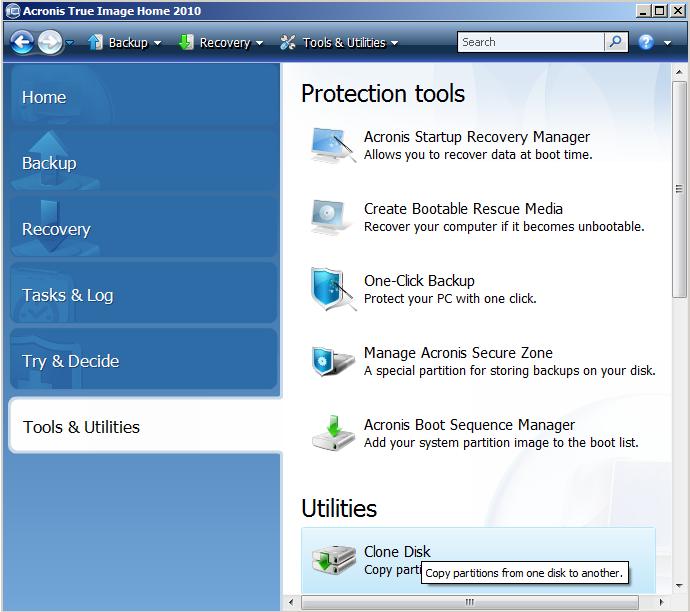Click the horizontal scrollbar left arrow
Image resolution: width=690 pixels, height=612 pixels.
tap(291, 601)
